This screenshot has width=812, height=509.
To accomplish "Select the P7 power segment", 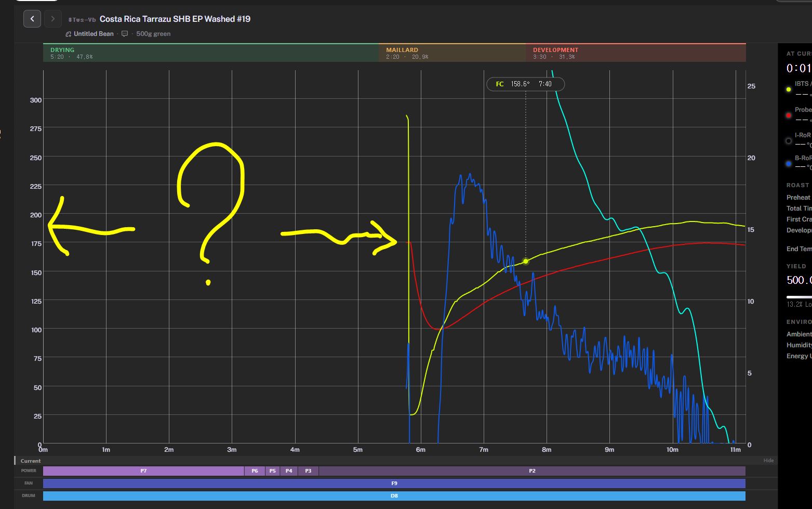I will click(143, 471).
